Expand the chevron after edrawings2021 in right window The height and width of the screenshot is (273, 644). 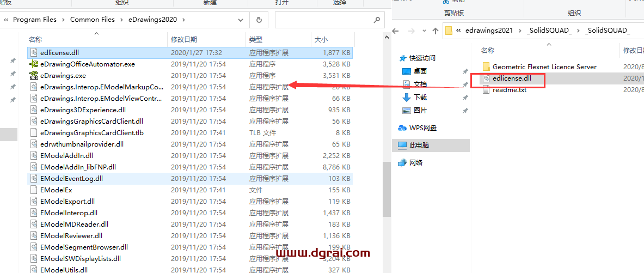pos(519,31)
